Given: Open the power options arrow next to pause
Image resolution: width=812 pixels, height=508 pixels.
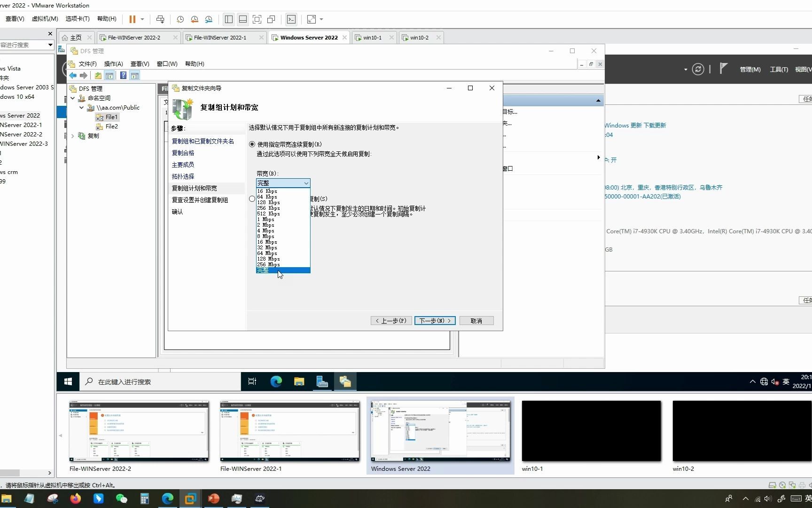Looking at the screenshot, I should click(x=142, y=19).
